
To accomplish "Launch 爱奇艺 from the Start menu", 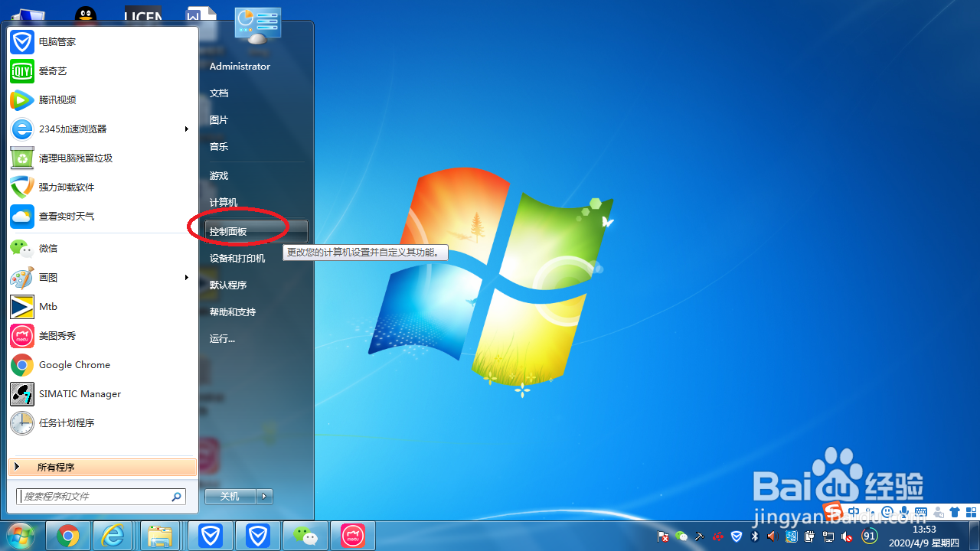I will (103, 70).
